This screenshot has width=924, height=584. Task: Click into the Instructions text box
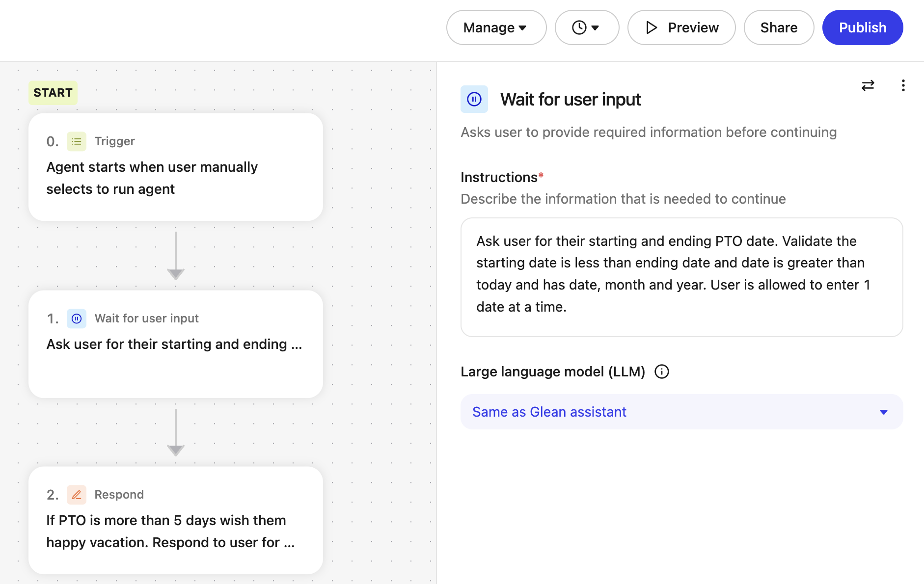[x=681, y=277]
